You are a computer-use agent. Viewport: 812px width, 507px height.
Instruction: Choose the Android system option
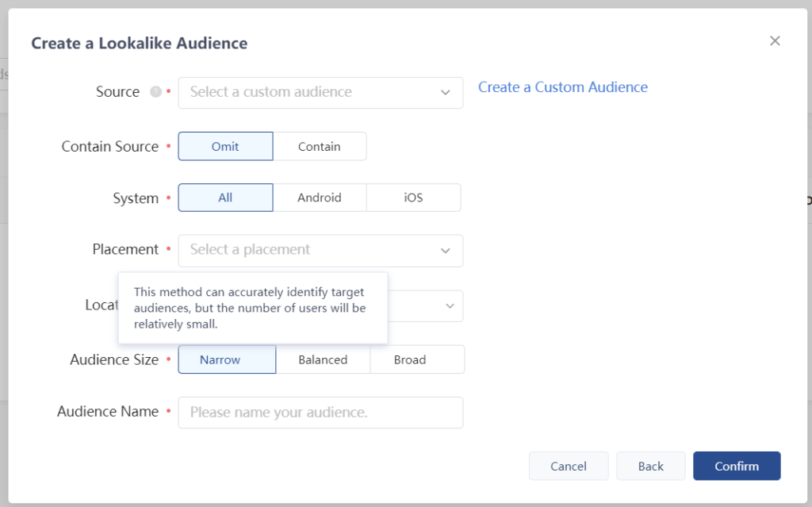click(320, 198)
